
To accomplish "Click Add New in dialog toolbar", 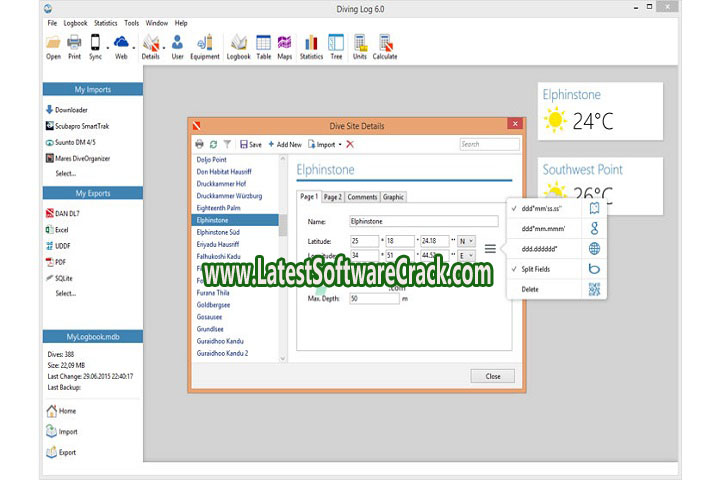I will 285,144.
